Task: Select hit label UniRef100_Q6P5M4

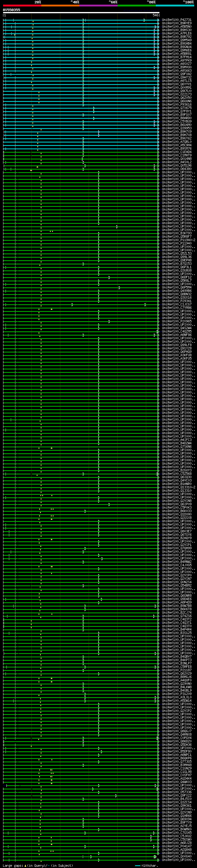Action: coord(176,287)
